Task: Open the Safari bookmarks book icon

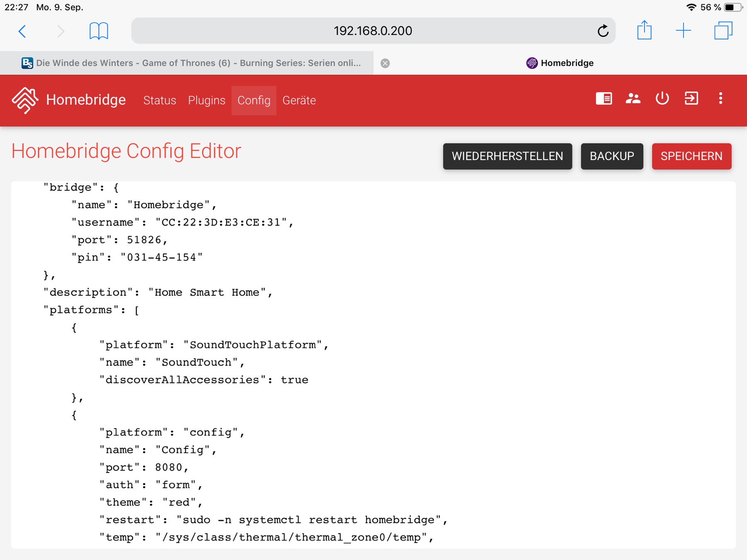Action: (99, 31)
